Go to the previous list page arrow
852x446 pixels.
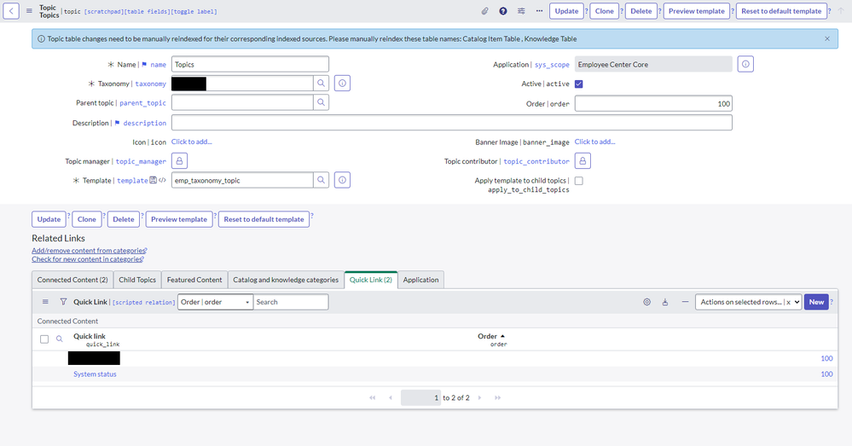pos(390,398)
